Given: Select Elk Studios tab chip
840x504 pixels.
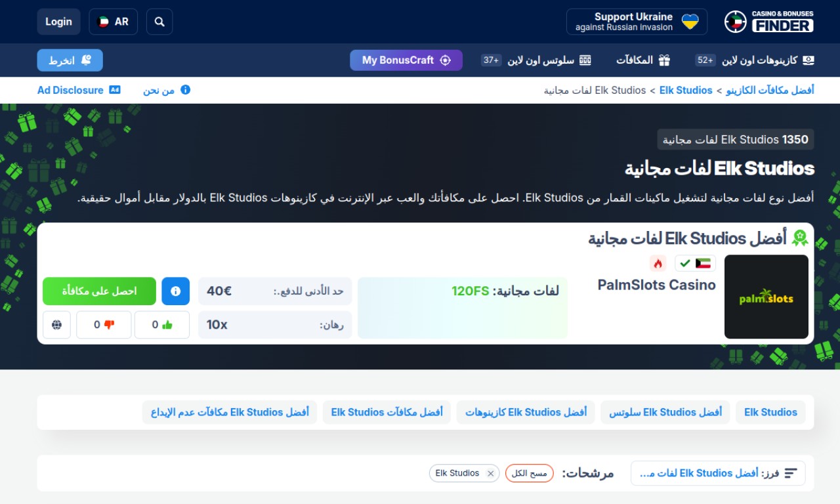Looking at the screenshot, I should (770, 412).
